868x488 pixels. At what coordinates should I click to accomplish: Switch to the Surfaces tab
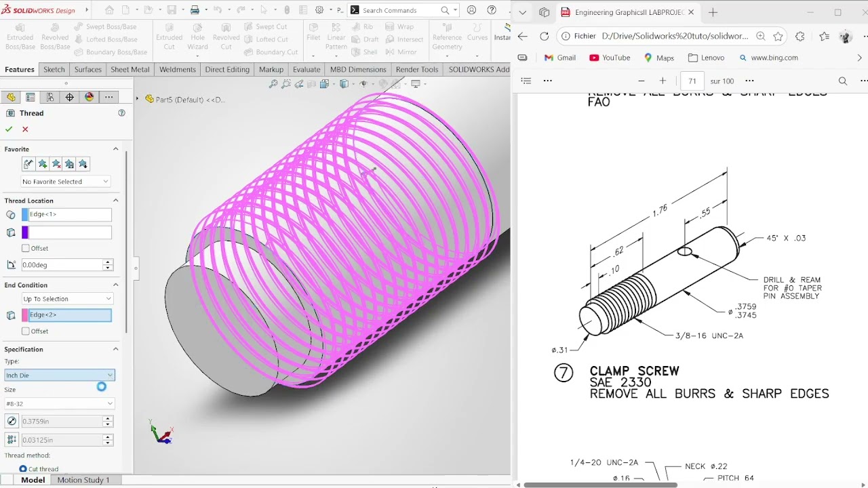88,69
